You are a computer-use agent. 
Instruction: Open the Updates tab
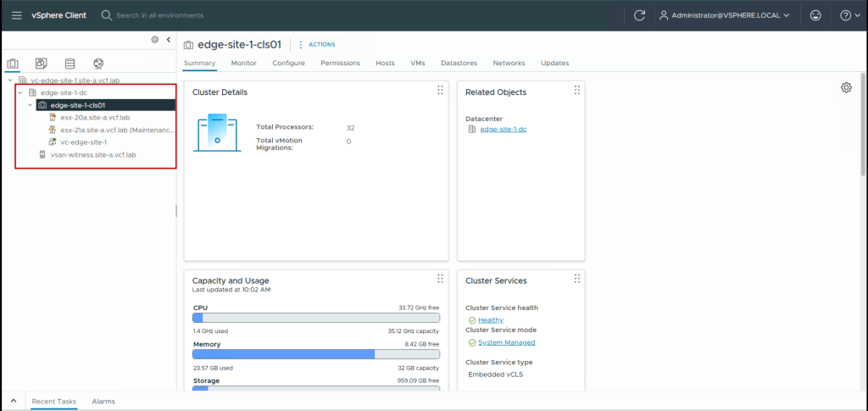tap(554, 63)
